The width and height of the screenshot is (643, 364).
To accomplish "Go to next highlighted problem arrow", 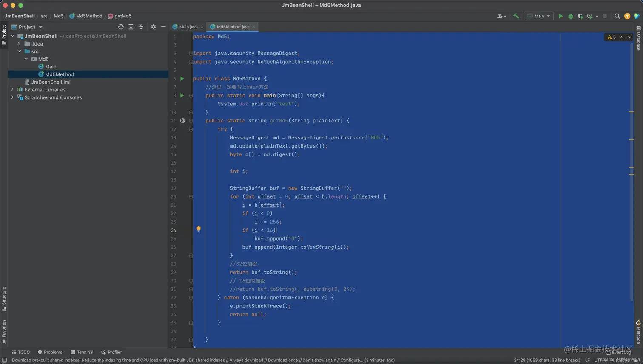I will click(630, 37).
